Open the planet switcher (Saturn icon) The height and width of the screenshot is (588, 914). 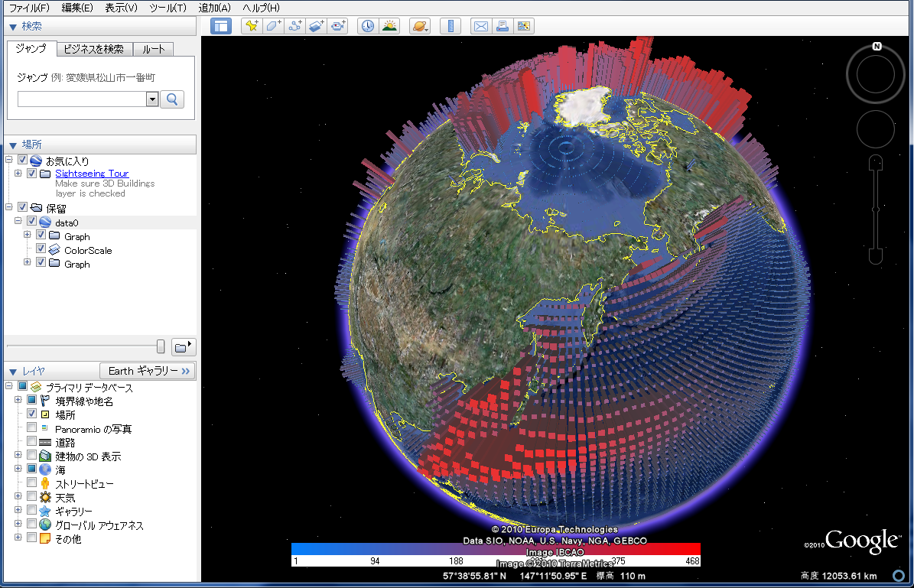(420, 26)
